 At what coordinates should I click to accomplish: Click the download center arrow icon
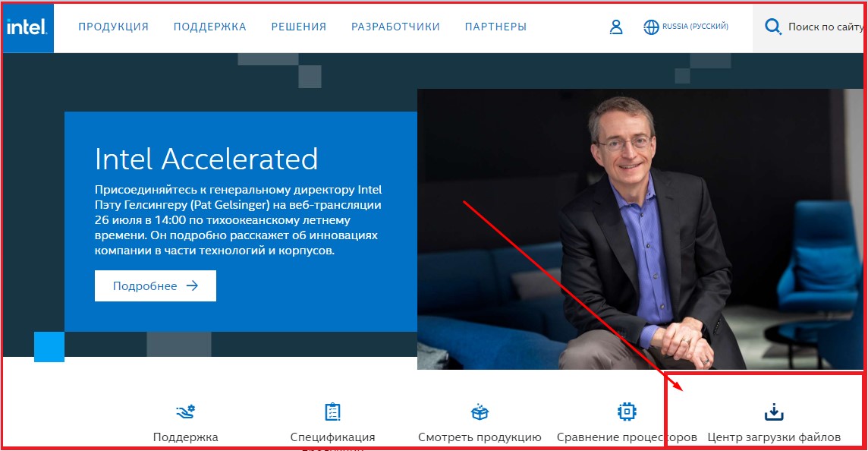(774, 412)
